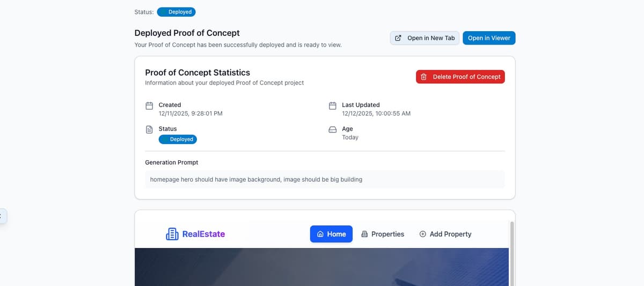
Task: Select the Home nav tab
Action: [x=331, y=234]
